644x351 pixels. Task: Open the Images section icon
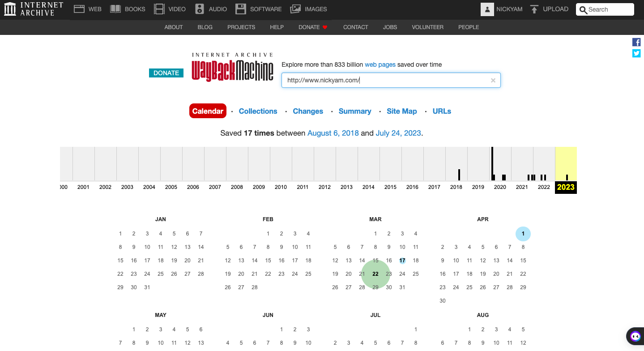[295, 9]
